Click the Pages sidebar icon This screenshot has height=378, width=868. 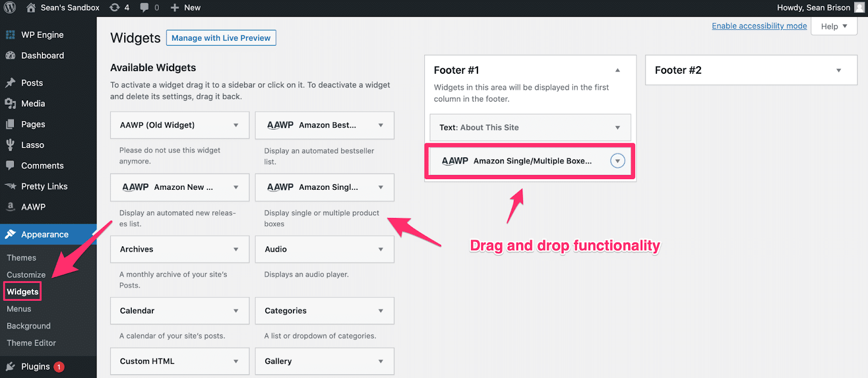point(10,124)
